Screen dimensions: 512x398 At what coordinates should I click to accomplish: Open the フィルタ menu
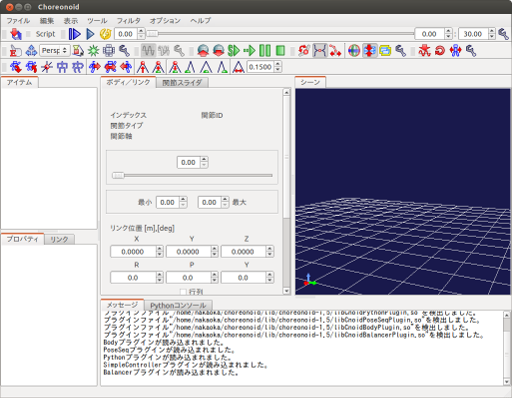tap(128, 21)
